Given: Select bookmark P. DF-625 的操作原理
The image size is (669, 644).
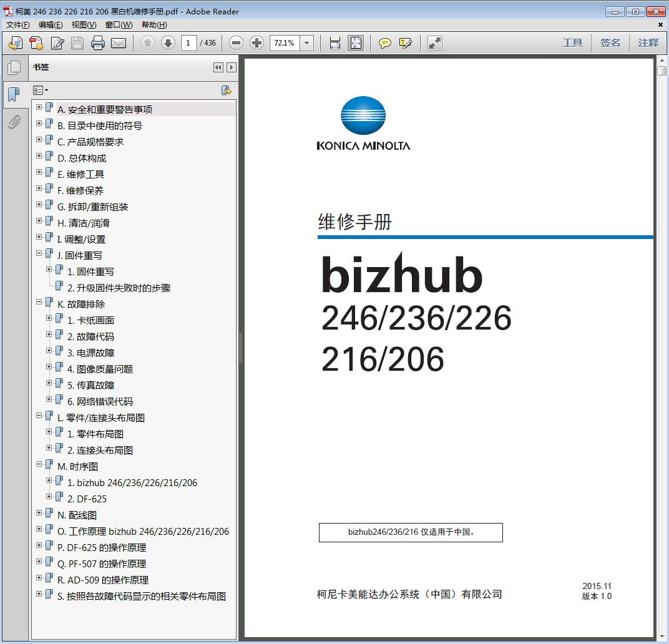Looking at the screenshot, I should pos(102,547).
